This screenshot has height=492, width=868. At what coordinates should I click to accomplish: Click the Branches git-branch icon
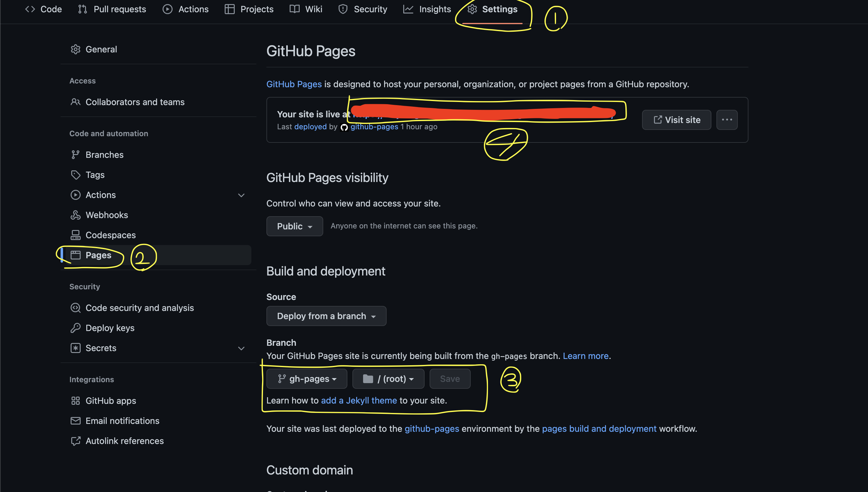point(75,154)
